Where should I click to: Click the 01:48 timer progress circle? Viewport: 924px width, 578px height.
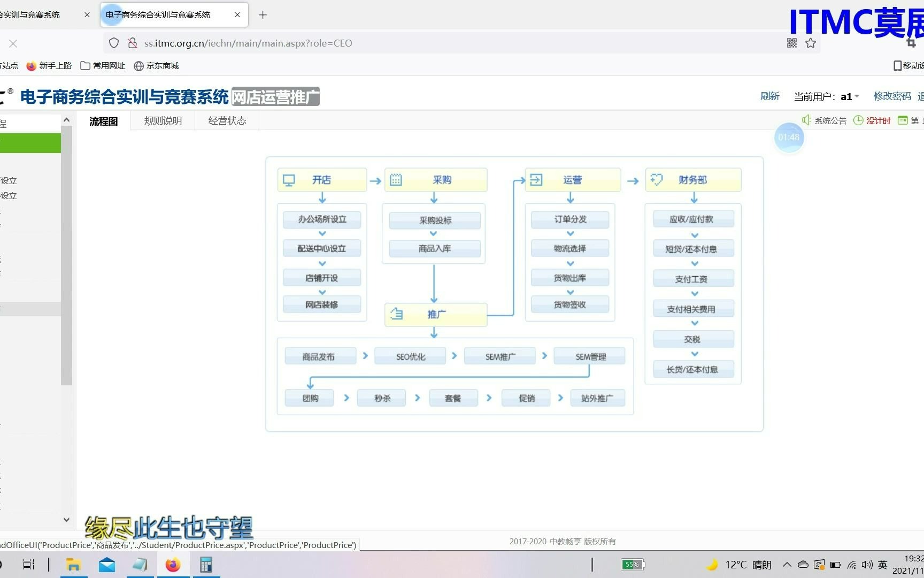click(789, 137)
